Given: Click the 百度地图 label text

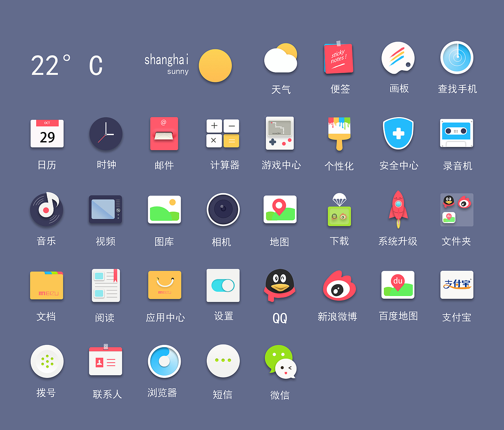Looking at the screenshot, I should [x=398, y=316].
